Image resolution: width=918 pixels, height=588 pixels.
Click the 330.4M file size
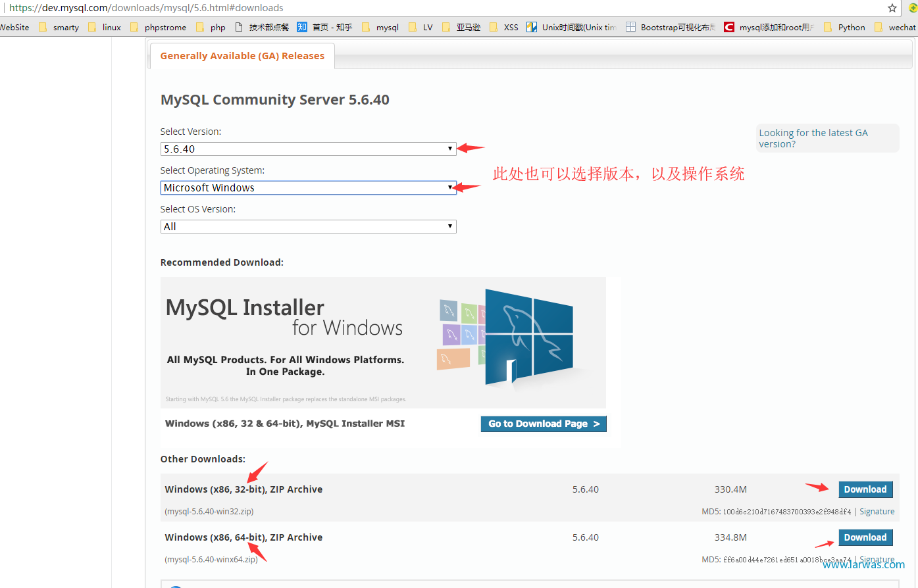(730, 489)
